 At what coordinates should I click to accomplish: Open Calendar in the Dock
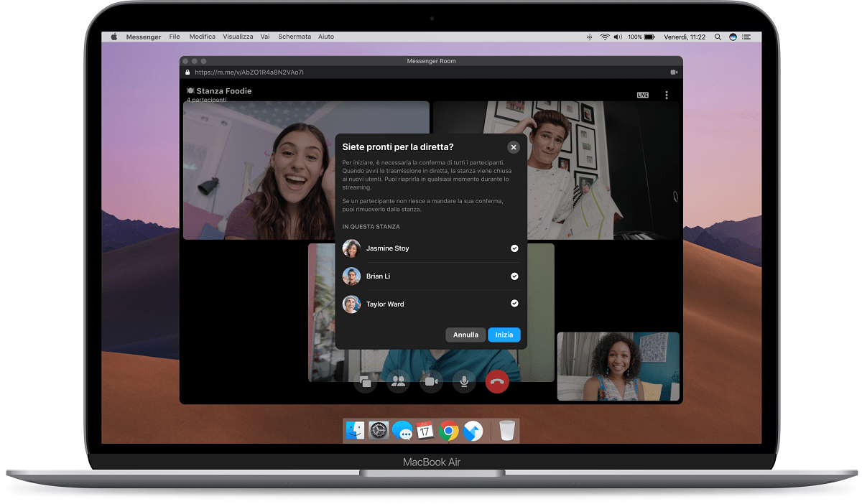pyautogui.click(x=425, y=431)
